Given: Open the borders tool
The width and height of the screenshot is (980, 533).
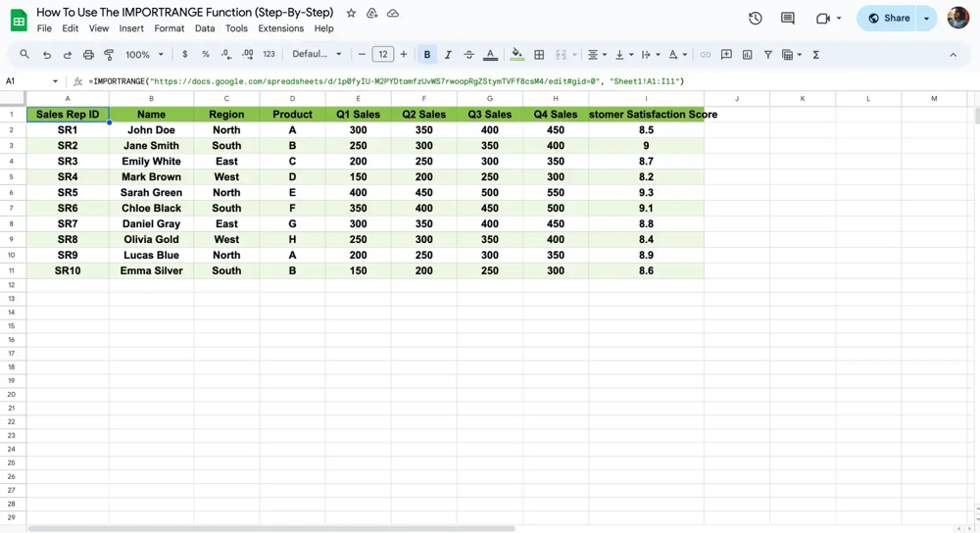Looking at the screenshot, I should pyautogui.click(x=539, y=55).
